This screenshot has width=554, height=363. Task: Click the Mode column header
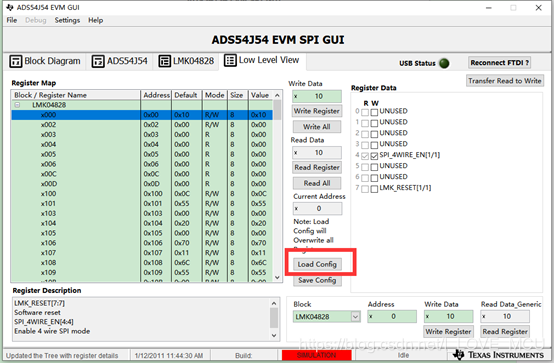pyautogui.click(x=215, y=95)
